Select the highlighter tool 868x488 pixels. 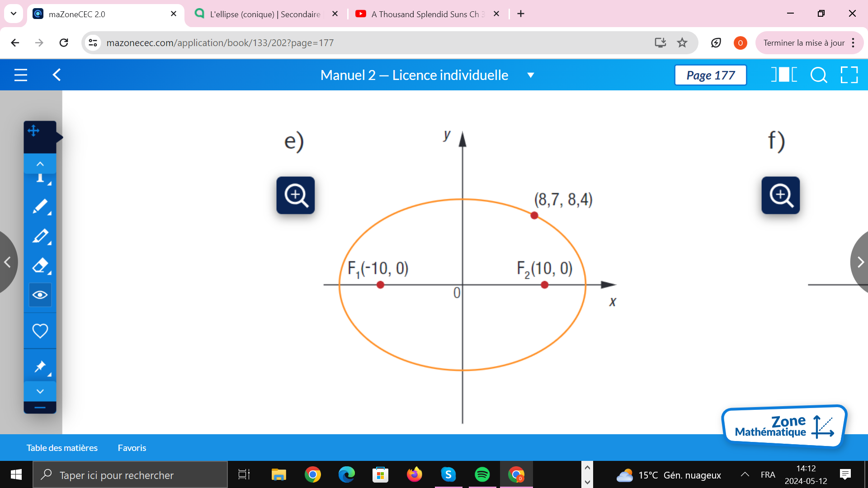[40, 236]
